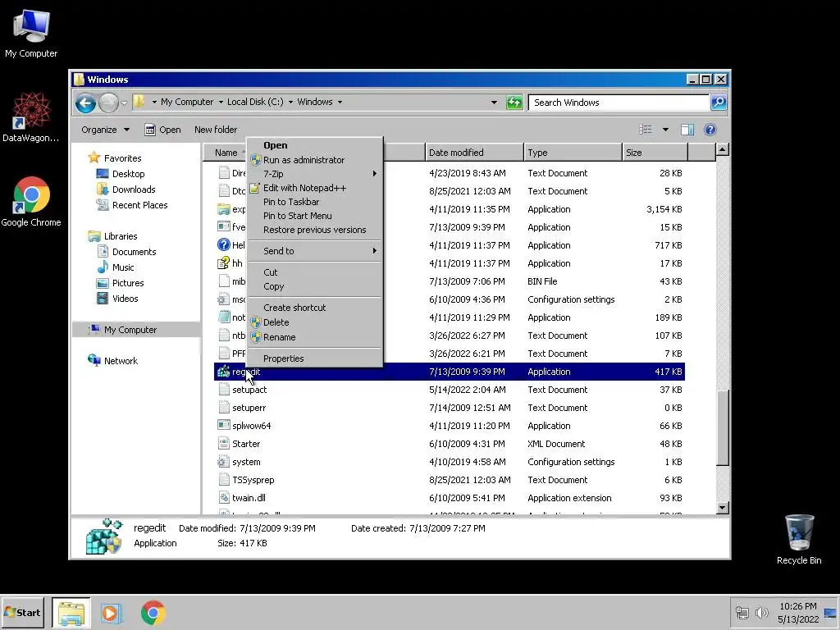Show the preview pane icon
This screenshot has height=630, width=840.
pyautogui.click(x=687, y=130)
